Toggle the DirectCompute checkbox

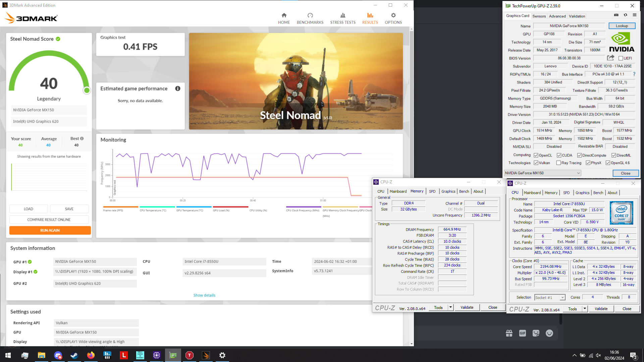579,155
